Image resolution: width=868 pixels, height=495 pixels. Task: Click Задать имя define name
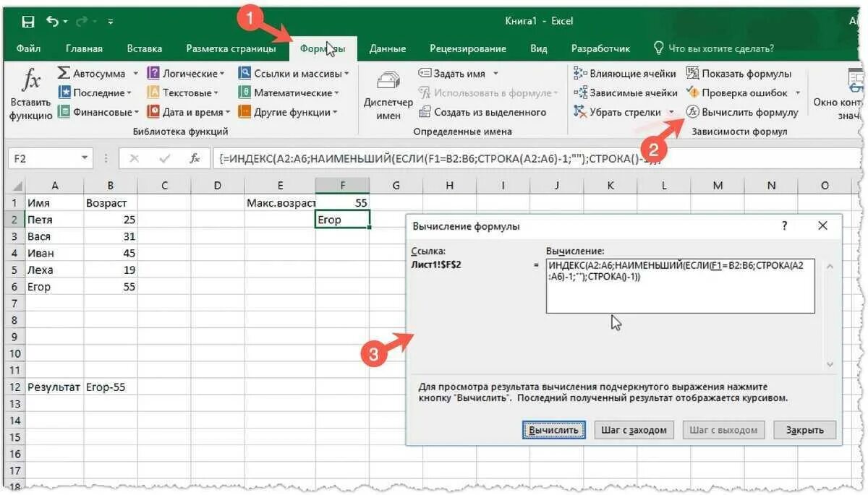coord(451,74)
